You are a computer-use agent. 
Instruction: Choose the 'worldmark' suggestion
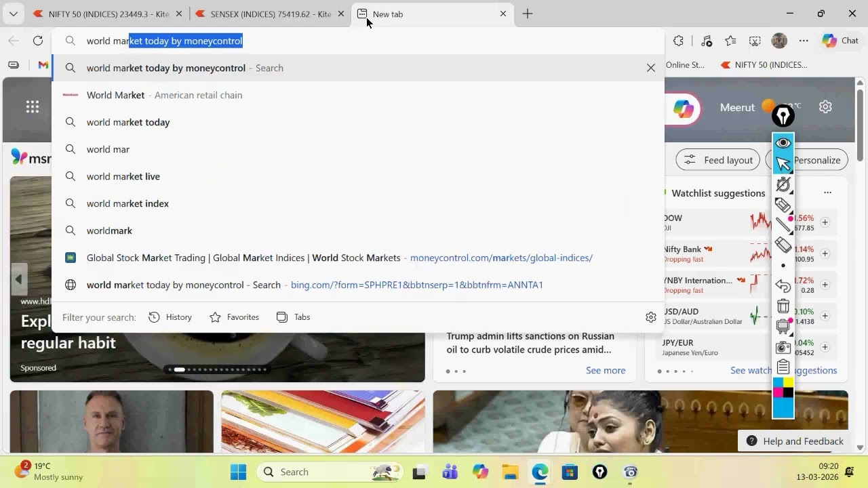tap(358, 230)
